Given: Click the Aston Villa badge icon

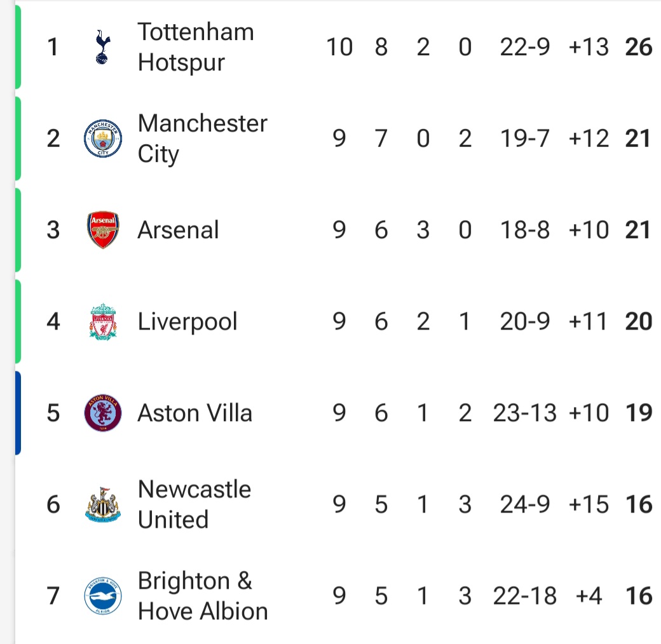Looking at the screenshot, I should [103, 413].
